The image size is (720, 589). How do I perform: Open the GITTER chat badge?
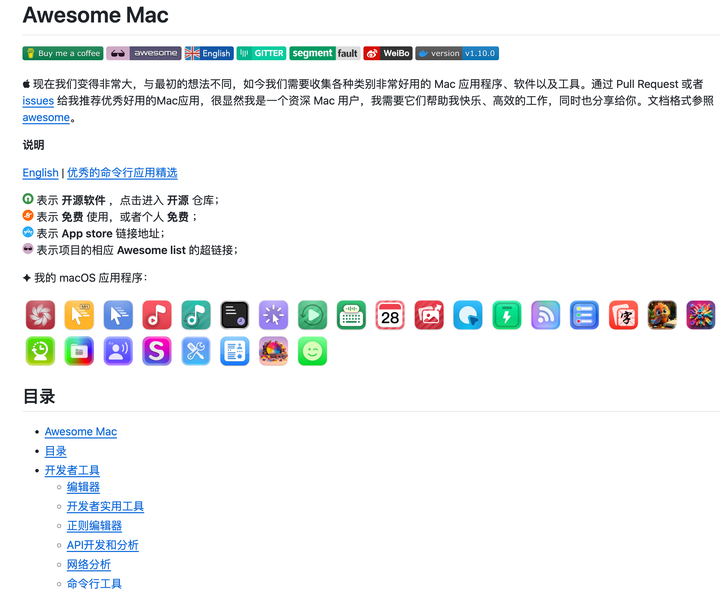click(262, 53)
